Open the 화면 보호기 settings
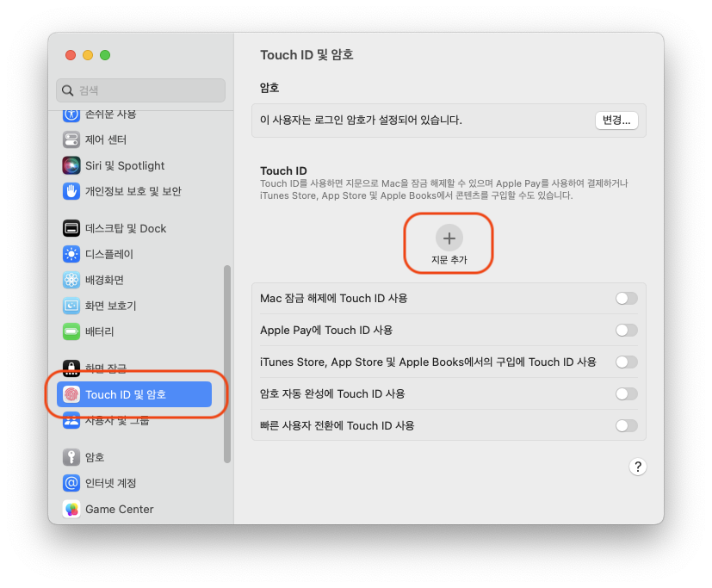The image size is (712, 588). pyautogui.click(x=112, y=306)
